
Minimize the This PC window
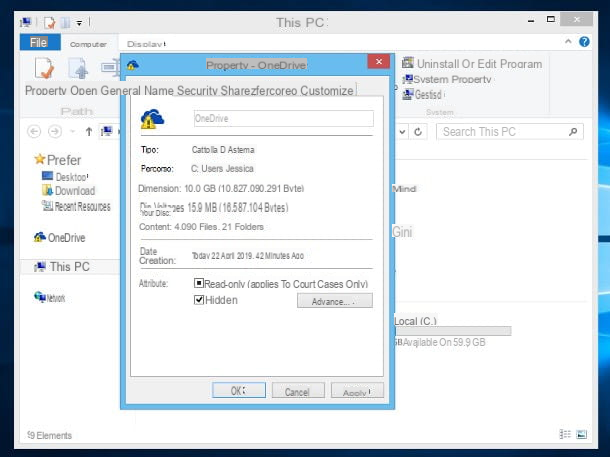531,21
